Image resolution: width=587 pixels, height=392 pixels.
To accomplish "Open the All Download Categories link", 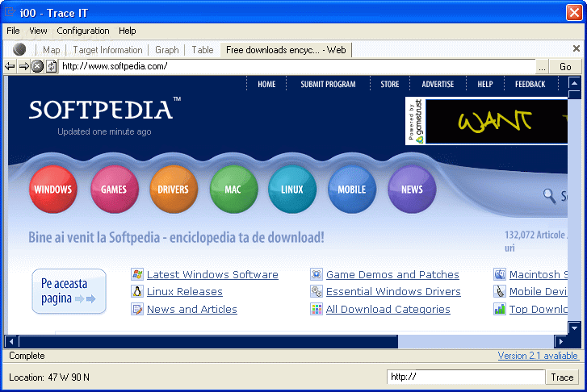I will 388,310.
